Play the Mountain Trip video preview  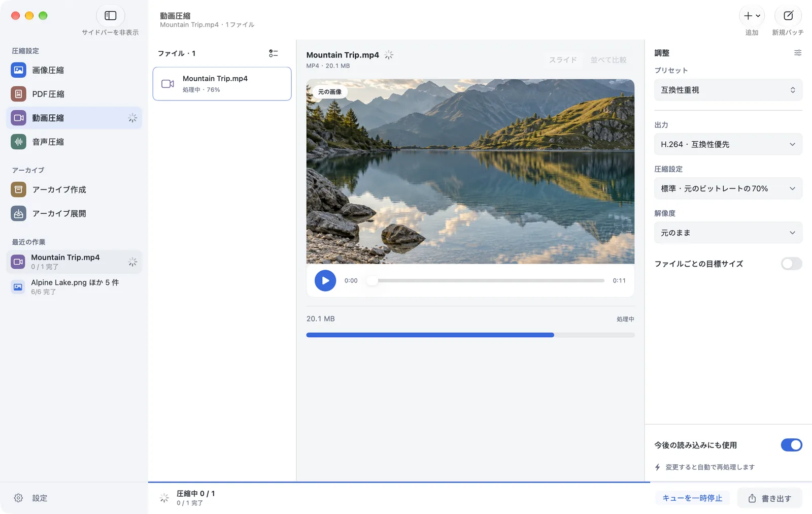point(325,280)
